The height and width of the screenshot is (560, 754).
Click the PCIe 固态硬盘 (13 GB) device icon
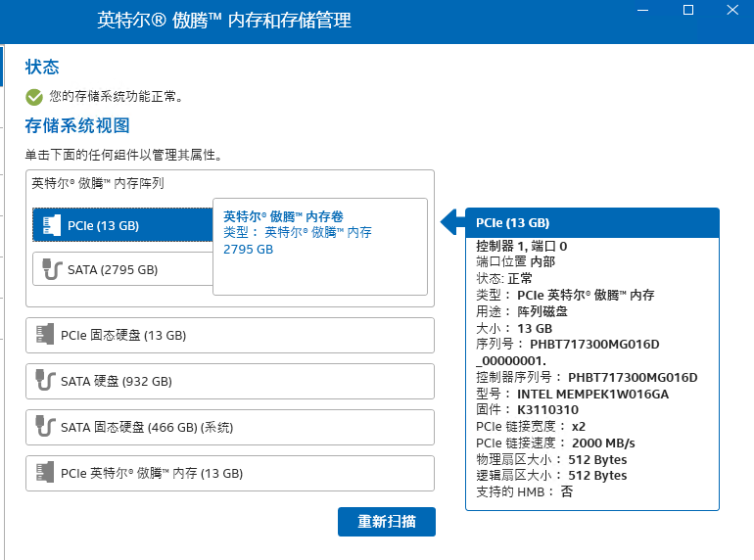[x=45, y=335]
